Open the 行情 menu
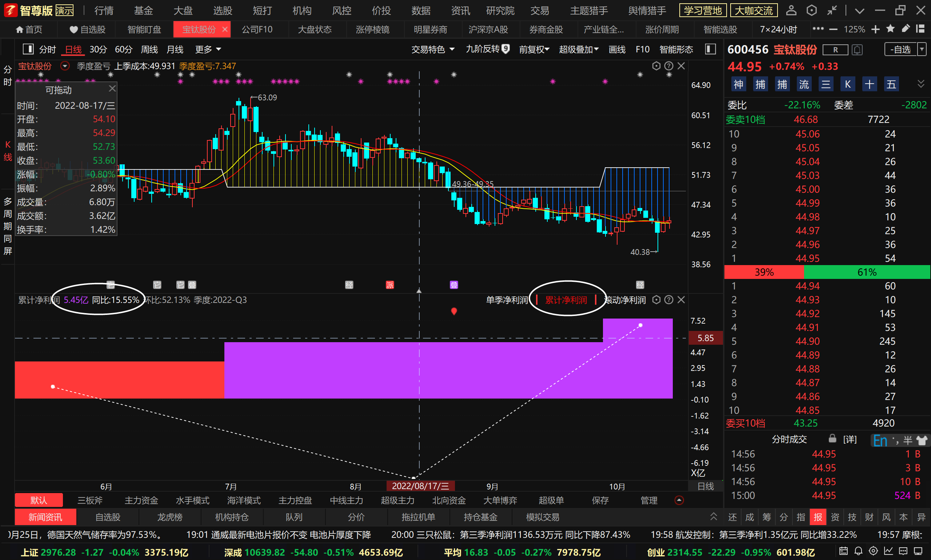Screen dimensions: 931x560 tap(104, 10)
